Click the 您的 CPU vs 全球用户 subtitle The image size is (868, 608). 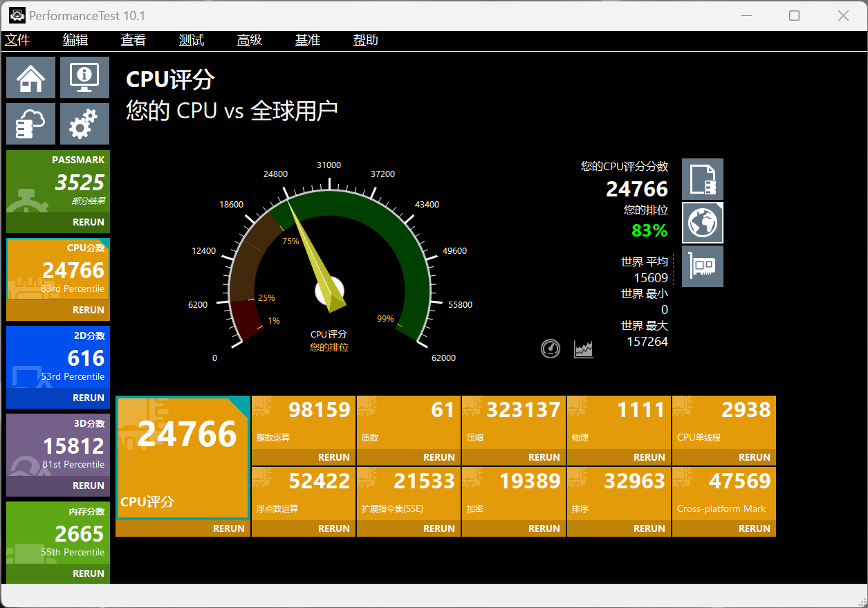pos(232,111)
